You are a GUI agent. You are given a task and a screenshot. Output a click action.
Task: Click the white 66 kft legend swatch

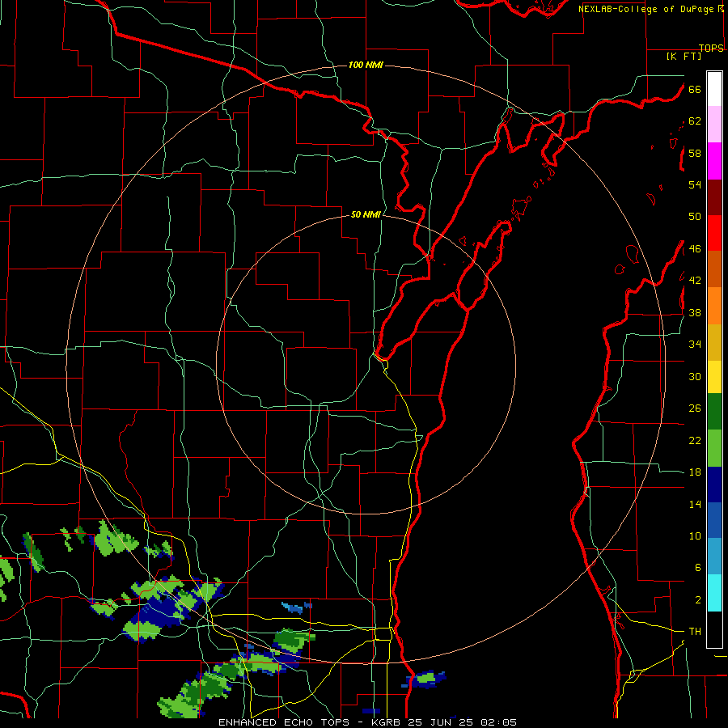click(714, 89)
